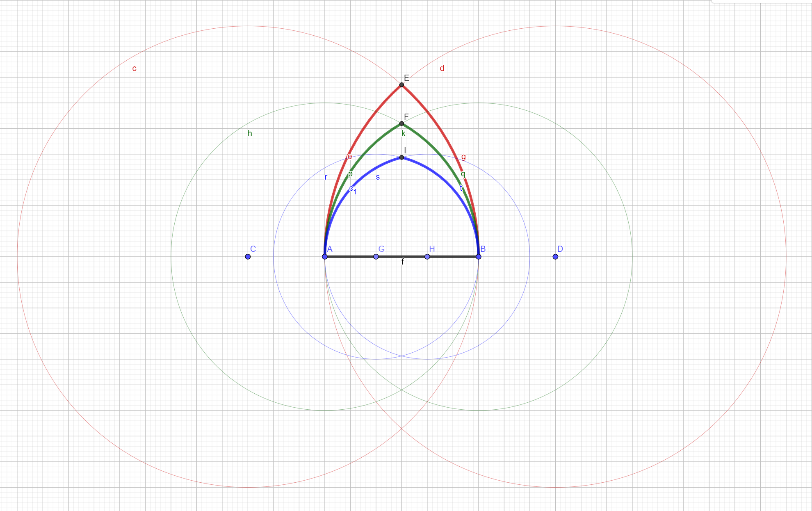Click point label C
This screenshot has height=511, width=812.
coord(253,249)
